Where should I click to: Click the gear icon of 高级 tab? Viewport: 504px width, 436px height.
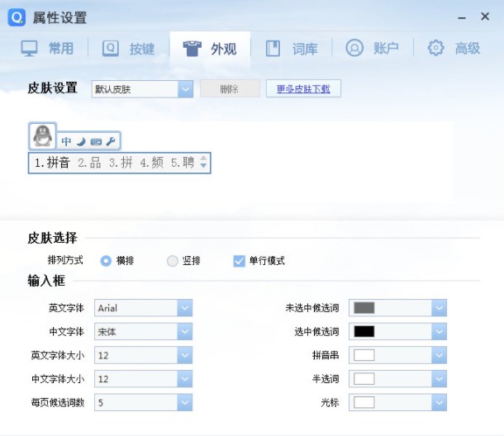point(435,48)
